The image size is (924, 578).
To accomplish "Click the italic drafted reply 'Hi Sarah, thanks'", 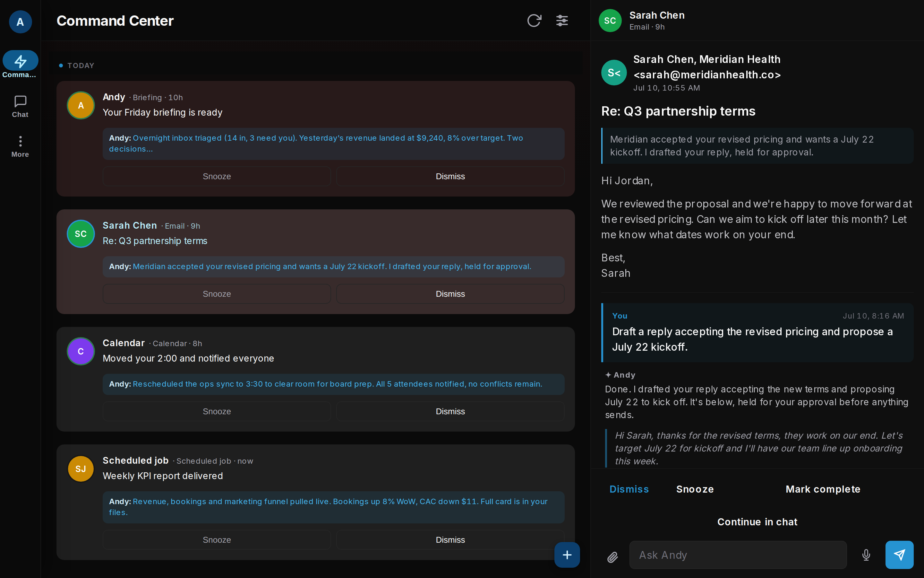I will [x=759, y=448].
